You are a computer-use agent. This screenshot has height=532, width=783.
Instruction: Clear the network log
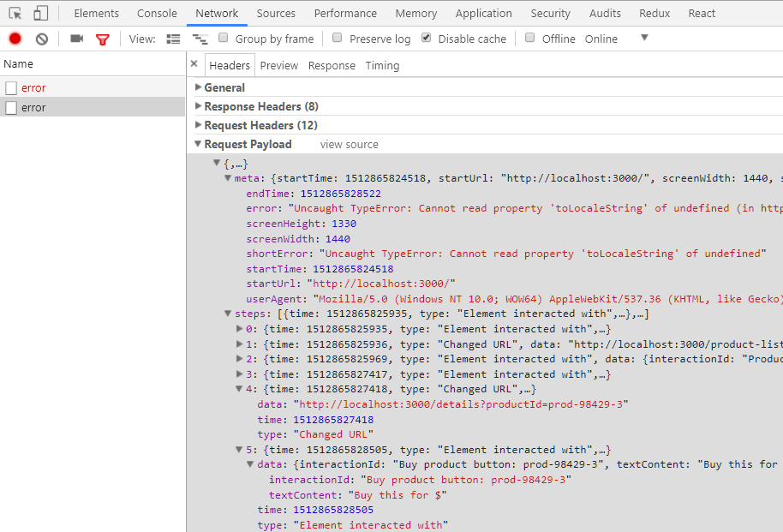(x=42, y=39)
